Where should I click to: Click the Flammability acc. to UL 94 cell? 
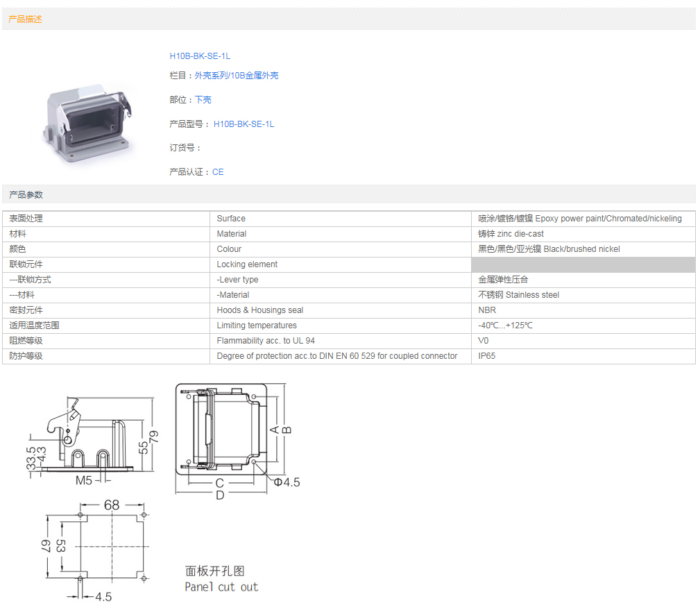pyautogui.click(x=266, y=341)
